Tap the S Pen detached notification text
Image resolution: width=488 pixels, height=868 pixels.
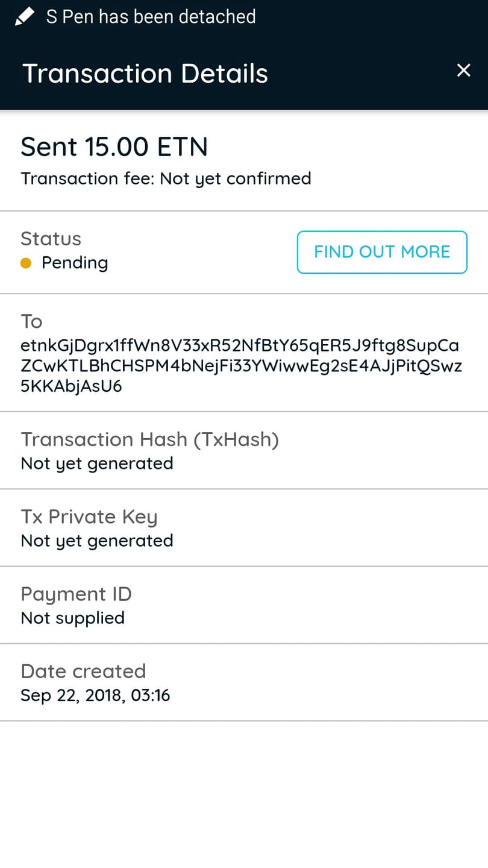coord(151,16)
